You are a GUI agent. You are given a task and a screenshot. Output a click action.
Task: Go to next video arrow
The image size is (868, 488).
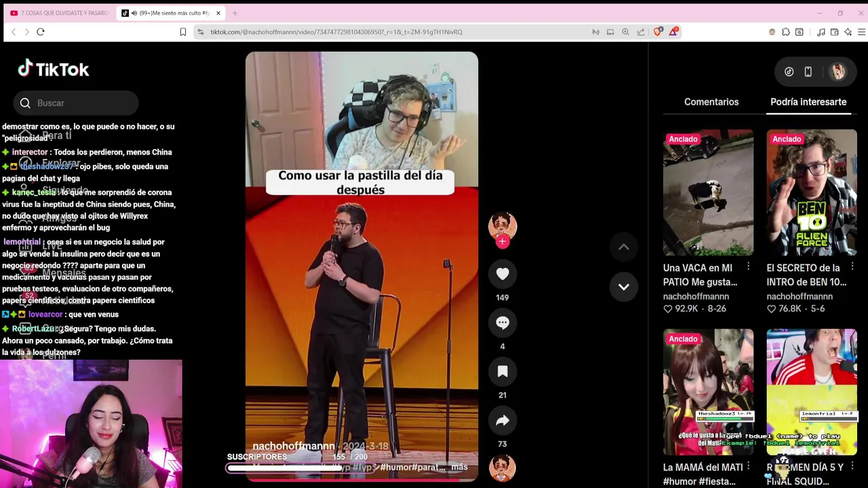(624, 287)
